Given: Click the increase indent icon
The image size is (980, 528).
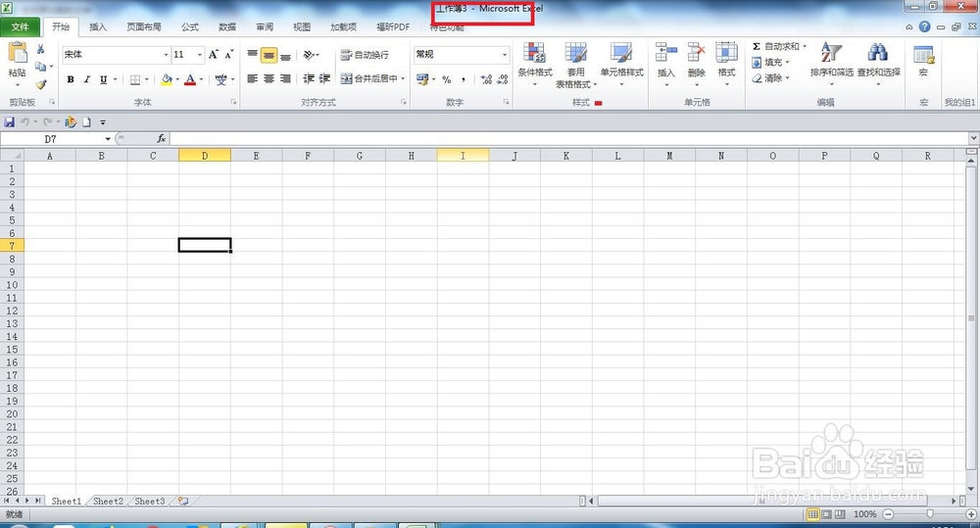Looking at the screenshot, I should pos(324,78).
